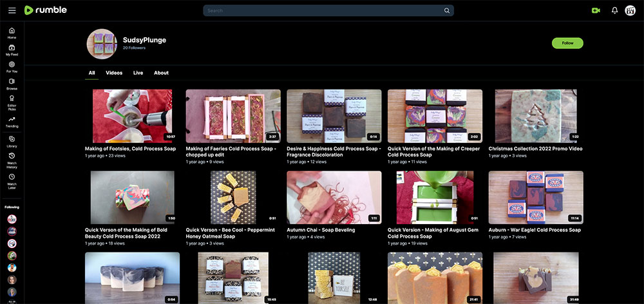This screenshot has height=304, width=644.
Task: Select the All tab
Action: pyautogui.click(x=91, y=73)
